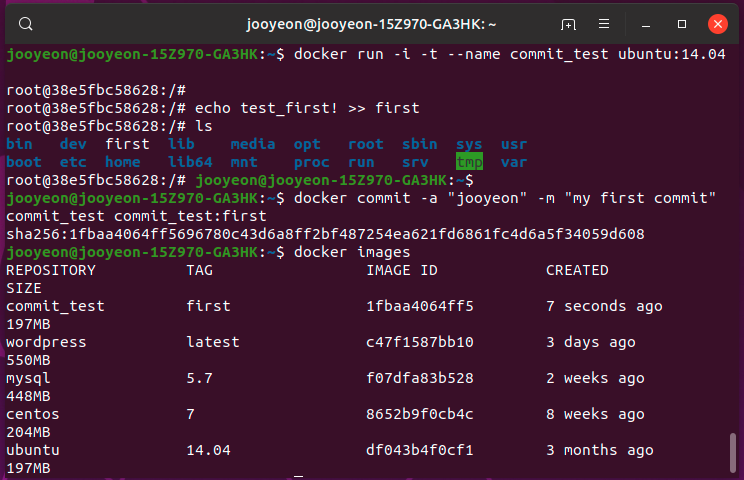Click the CREATED column header
This screenshot has width=744, height=480.
click(x=577, y=270)
